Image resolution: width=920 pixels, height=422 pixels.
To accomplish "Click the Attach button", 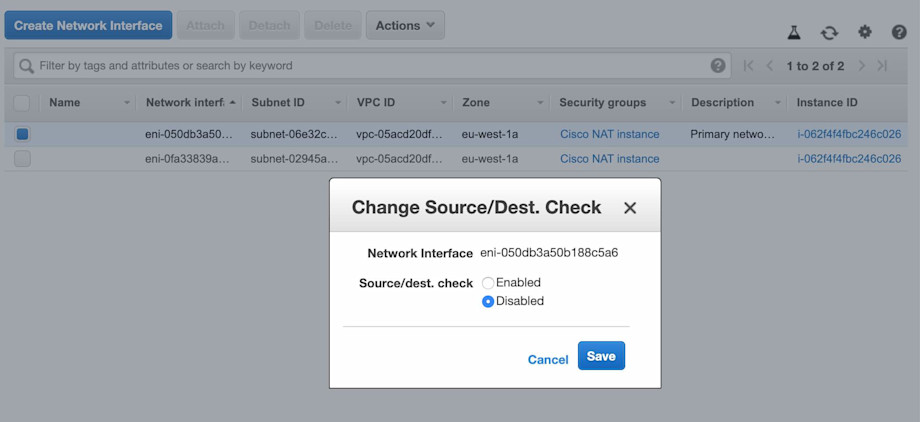I will point(205,25).
